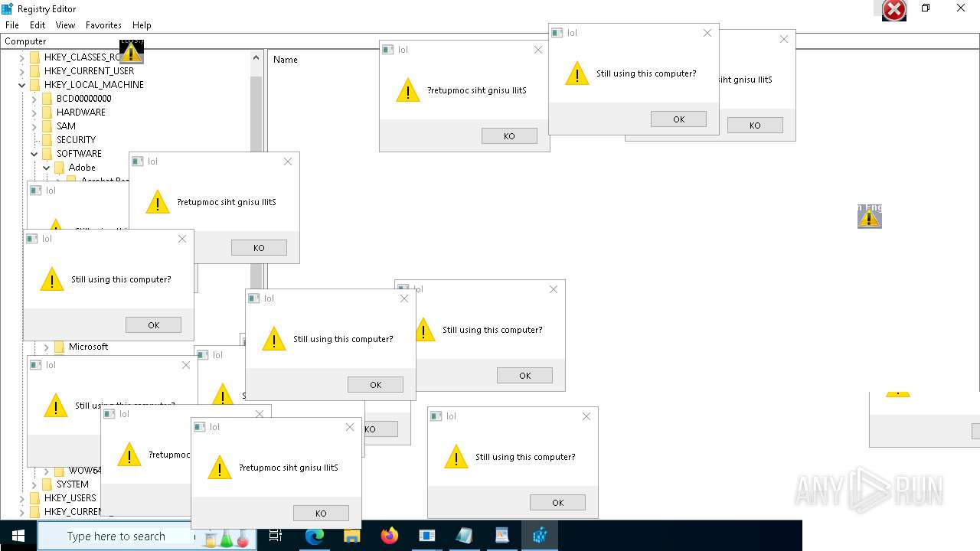Select the Adobe key label
The height and width of the screenshot is (551, 980).
pos(82,168)
